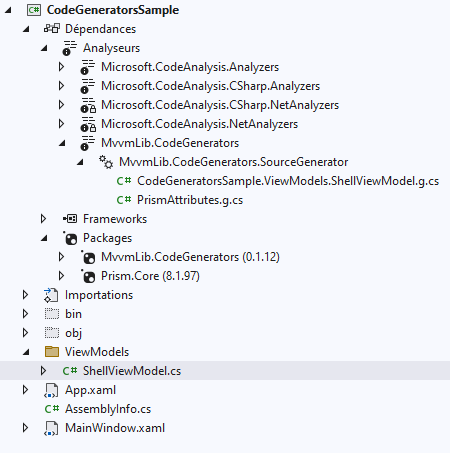Select MainWindow.xaml file name

tap(115, 428)
